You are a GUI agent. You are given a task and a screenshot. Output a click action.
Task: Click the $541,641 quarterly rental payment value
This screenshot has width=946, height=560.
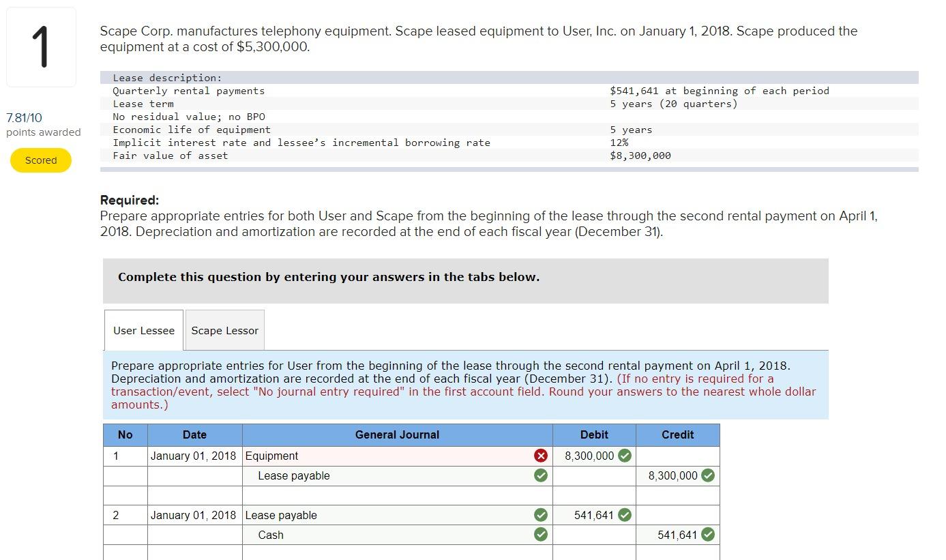pos(720,91)
